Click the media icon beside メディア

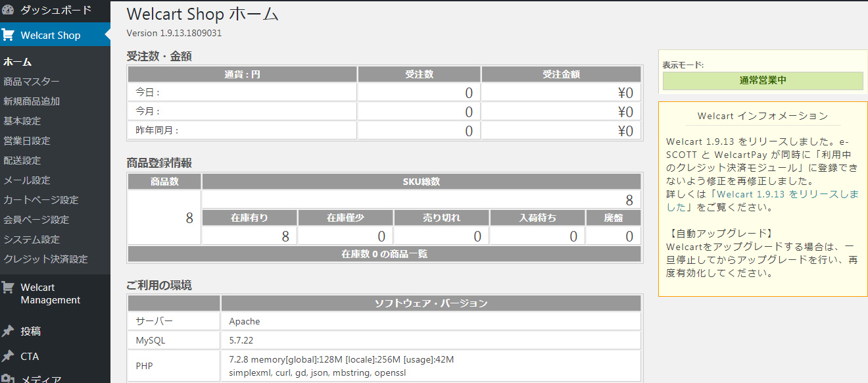click(8, 379)
